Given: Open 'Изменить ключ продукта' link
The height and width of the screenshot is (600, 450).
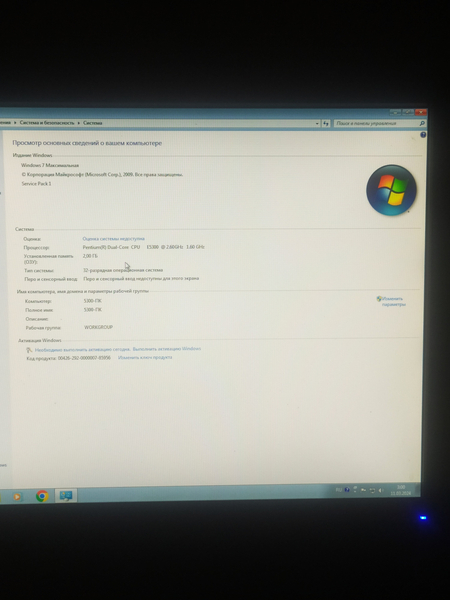Looking at the screenshot, I should (x=145, y=357).
